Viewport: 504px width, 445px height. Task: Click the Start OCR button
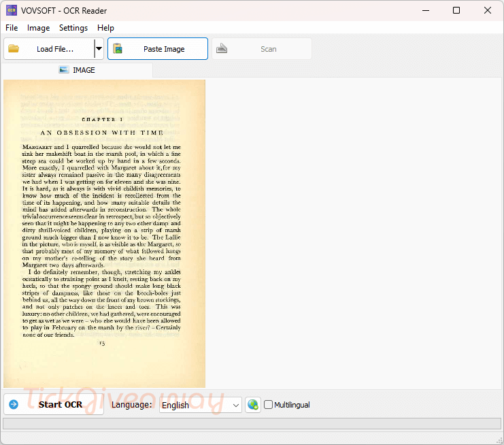pyautogui.click(x=54, y=404)
